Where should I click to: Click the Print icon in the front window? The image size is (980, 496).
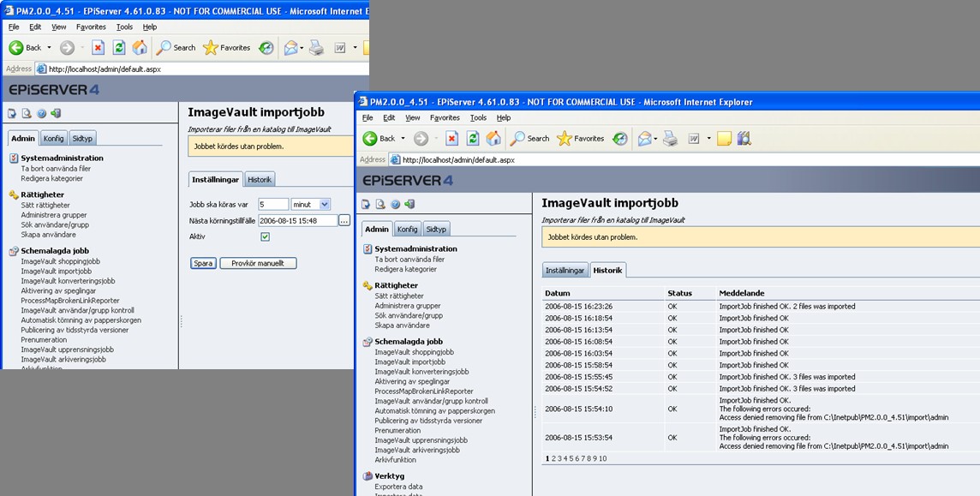(671, 138)
